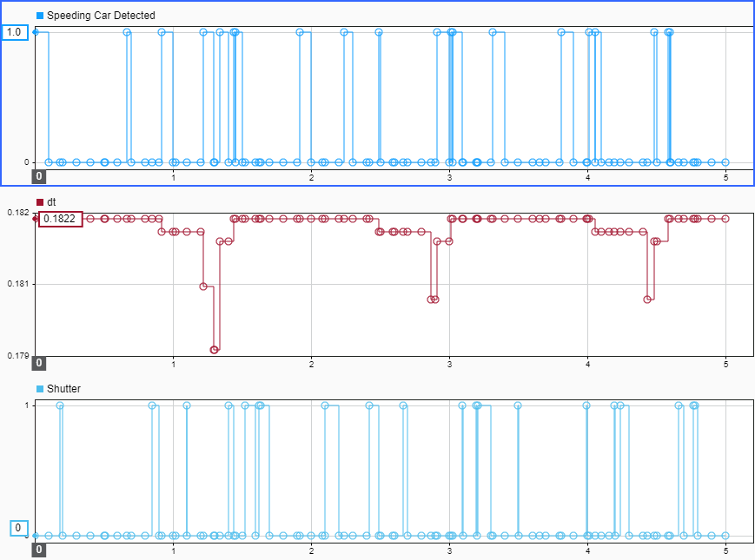Image resolution: width=755 pixels, height=560 pixels.
Task: Click the time cursor 0 marker in dt plot
Action: (x=39, y=363)
